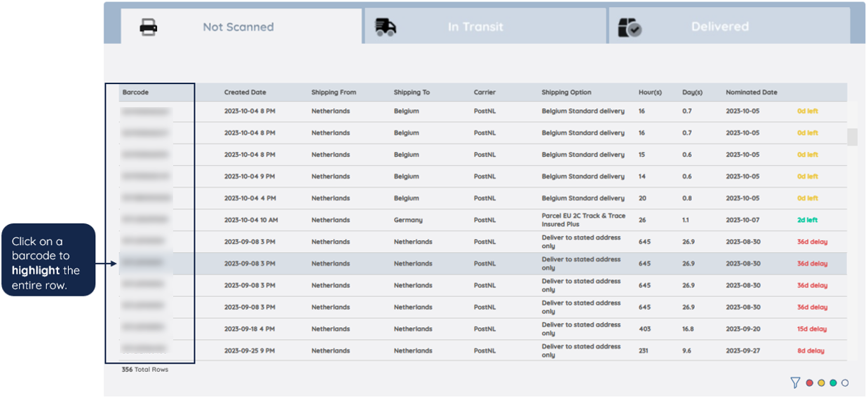This screenshot has width=868, height=400.
Task: Filter by the red status dot
Action: click(x=809, y=383)
